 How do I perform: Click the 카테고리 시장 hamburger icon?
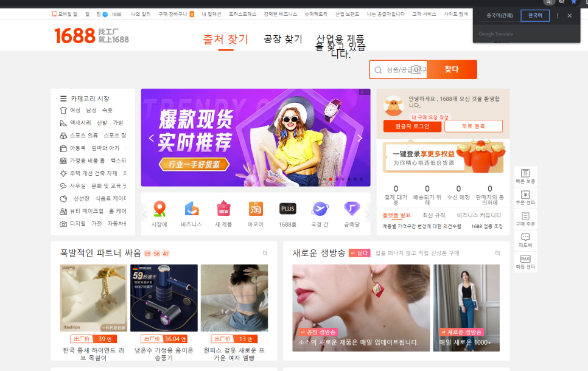(63, 99)
